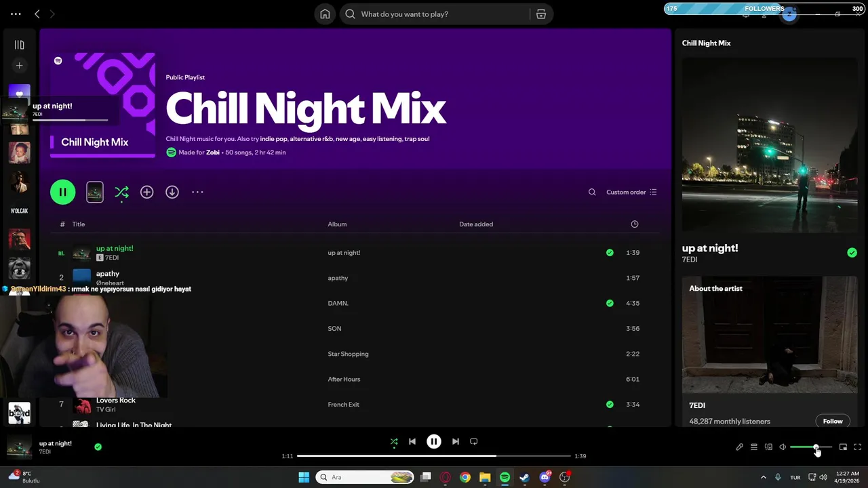
Task: Open the Now Playing cover art image
Action: pyautogui.click(x=770, y=145)
